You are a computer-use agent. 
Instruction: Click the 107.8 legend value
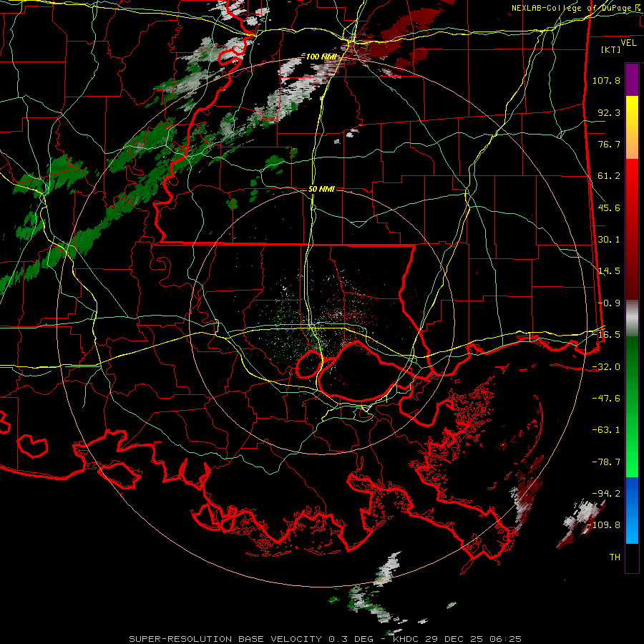pos(606,80)
